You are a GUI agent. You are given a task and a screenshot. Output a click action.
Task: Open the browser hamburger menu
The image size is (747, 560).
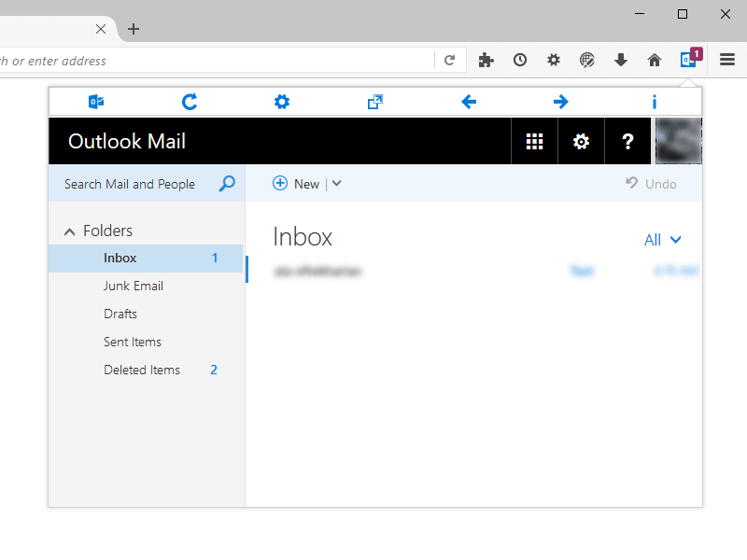point(727,60)
